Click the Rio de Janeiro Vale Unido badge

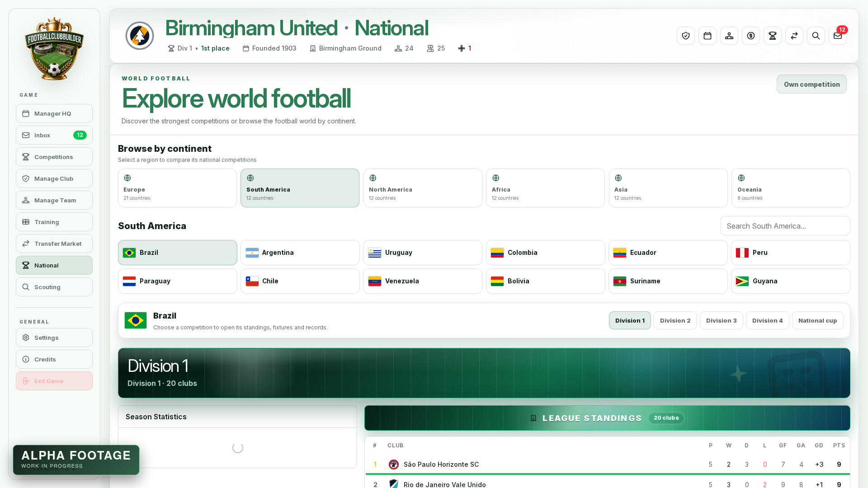click(394, 484)
